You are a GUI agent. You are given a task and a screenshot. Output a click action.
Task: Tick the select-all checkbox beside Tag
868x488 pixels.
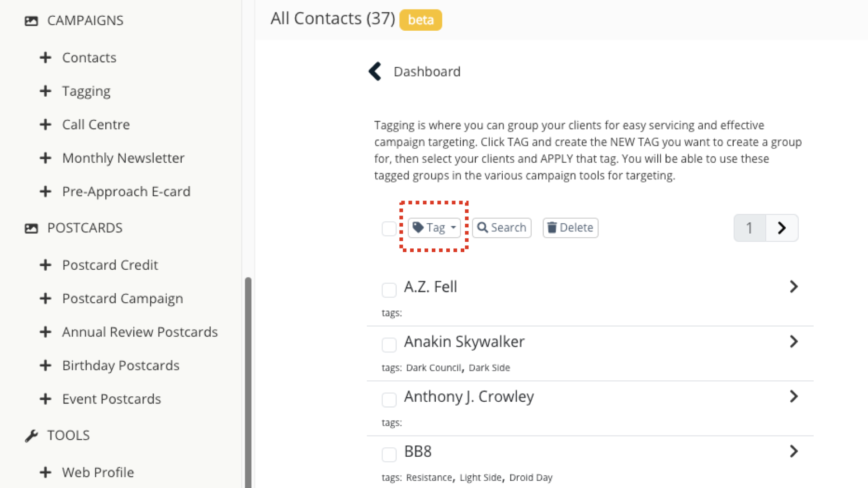(x=389, y=229)
